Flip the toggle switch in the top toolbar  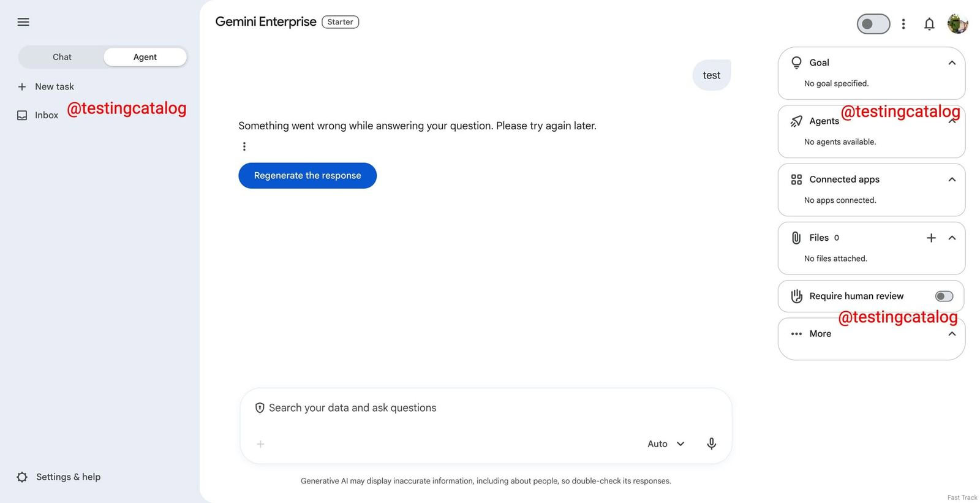point(873,23)
